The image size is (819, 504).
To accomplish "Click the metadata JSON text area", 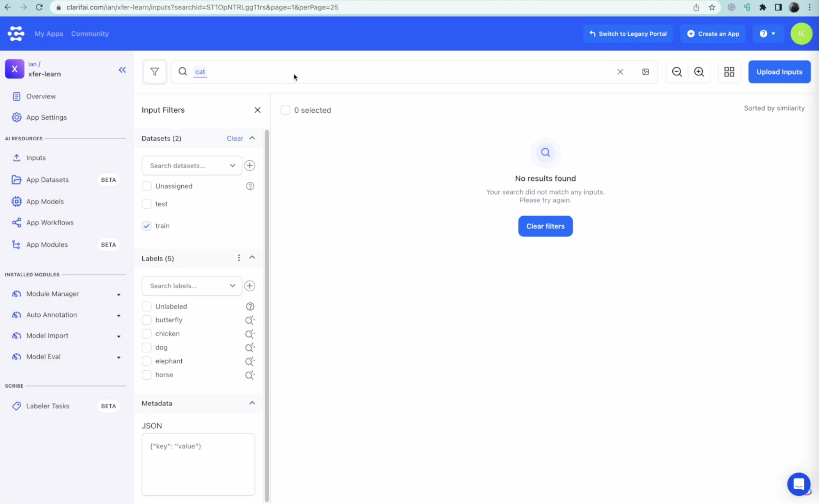I will 198,464.
